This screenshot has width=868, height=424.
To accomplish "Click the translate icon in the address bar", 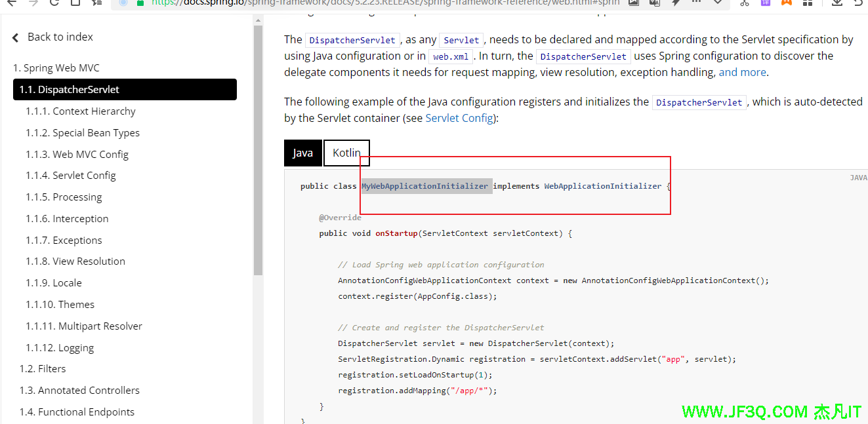I will click(x=654, y=3).
